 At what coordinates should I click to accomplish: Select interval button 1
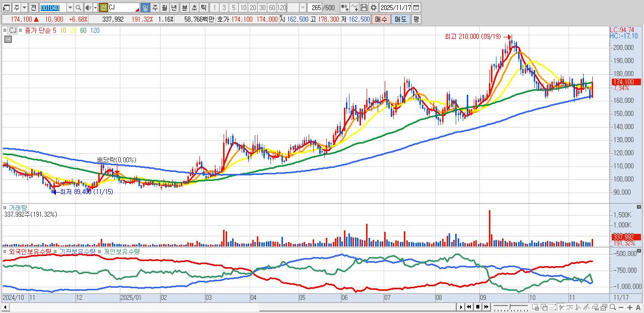coord(214,8)
